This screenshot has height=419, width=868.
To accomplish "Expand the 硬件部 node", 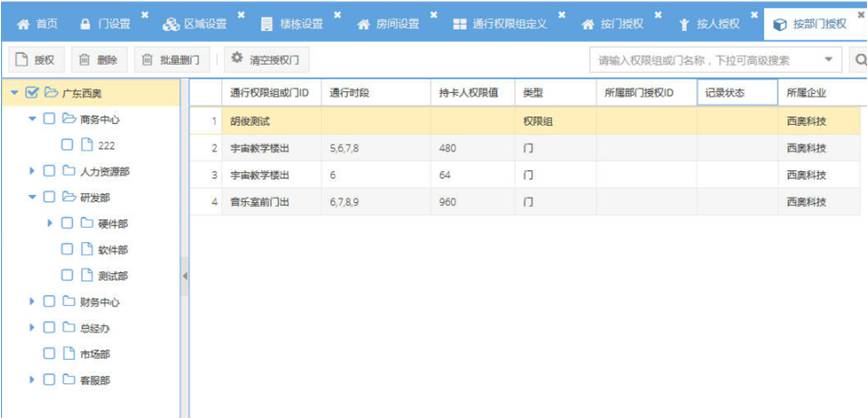I will click(x=50, y=223).
